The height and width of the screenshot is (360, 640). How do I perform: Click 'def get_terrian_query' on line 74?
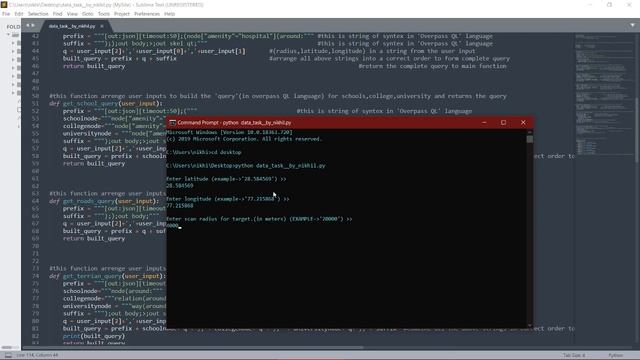108,276
